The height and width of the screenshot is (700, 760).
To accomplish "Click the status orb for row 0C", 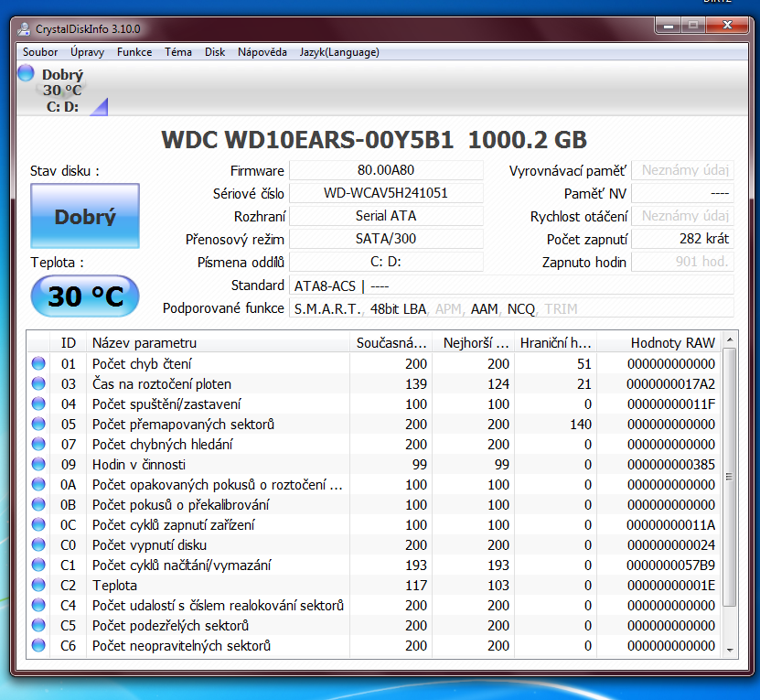I will tap(38, 524).
